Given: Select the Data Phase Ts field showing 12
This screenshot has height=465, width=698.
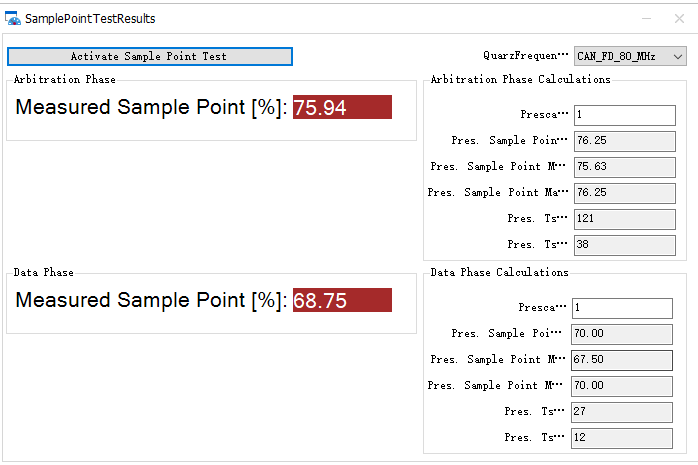Looking at the screenshot, I should (622, 438).
